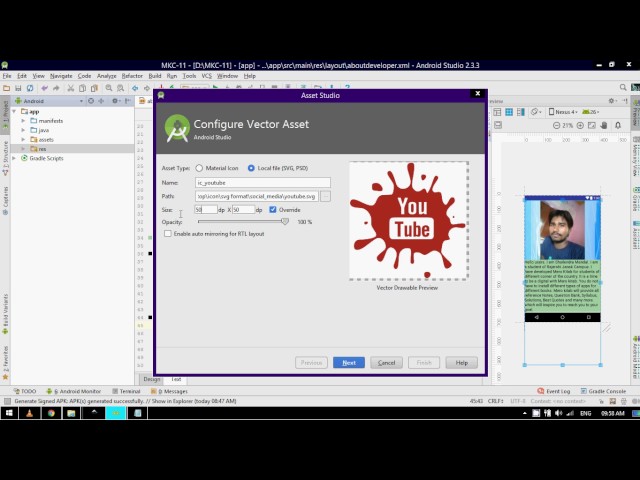Open the Navigate menu
The height and width of the screenshot is (480, 640).
(x=61, y=76)
